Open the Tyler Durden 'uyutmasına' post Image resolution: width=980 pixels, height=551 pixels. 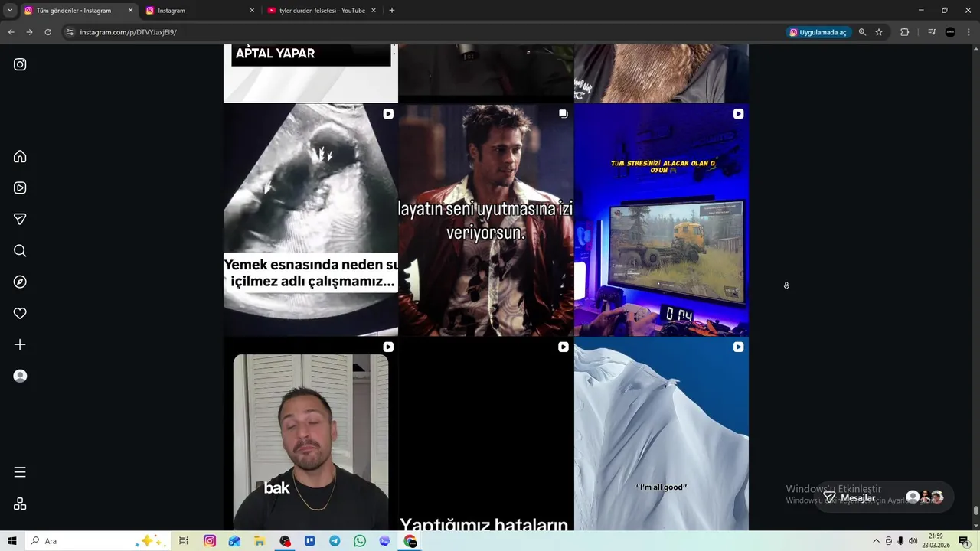(485, 220)
